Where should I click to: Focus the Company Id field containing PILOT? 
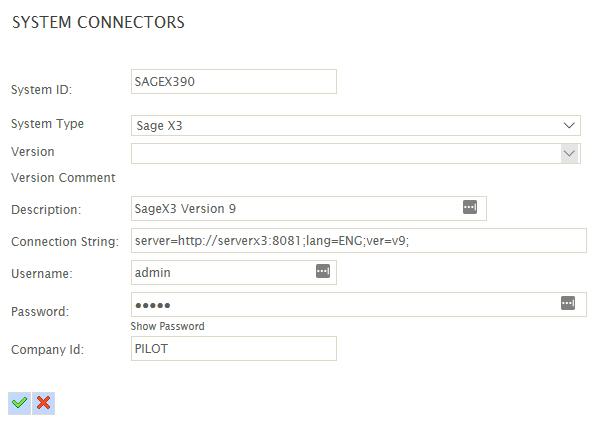(233, 347)
